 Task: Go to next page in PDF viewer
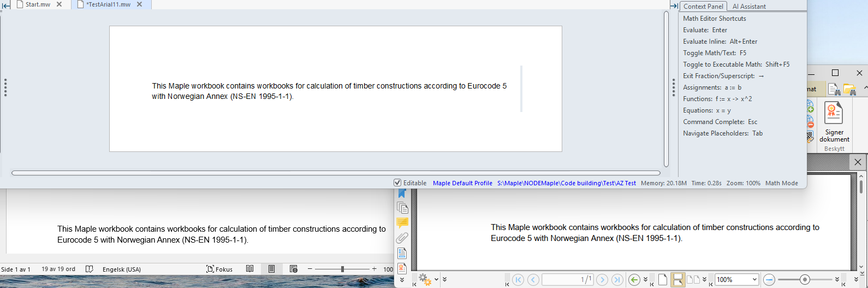point(602,280)
